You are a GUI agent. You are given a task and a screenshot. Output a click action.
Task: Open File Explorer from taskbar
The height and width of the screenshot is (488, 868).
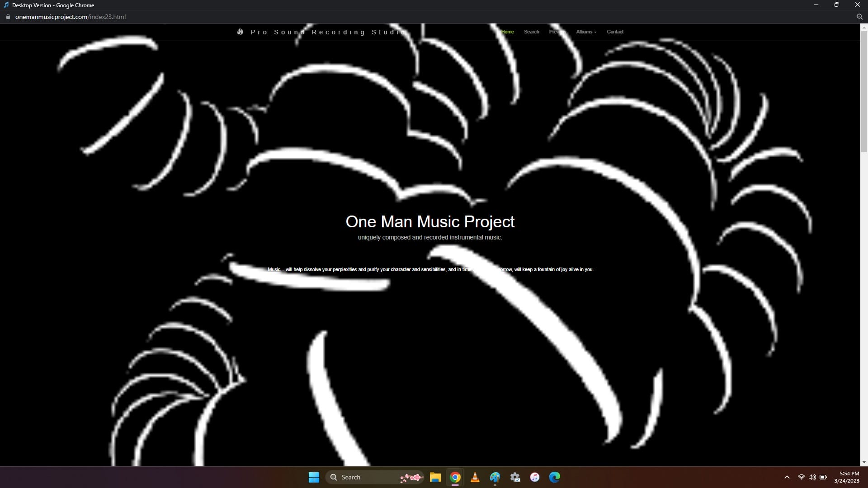(x=435, y=477)
